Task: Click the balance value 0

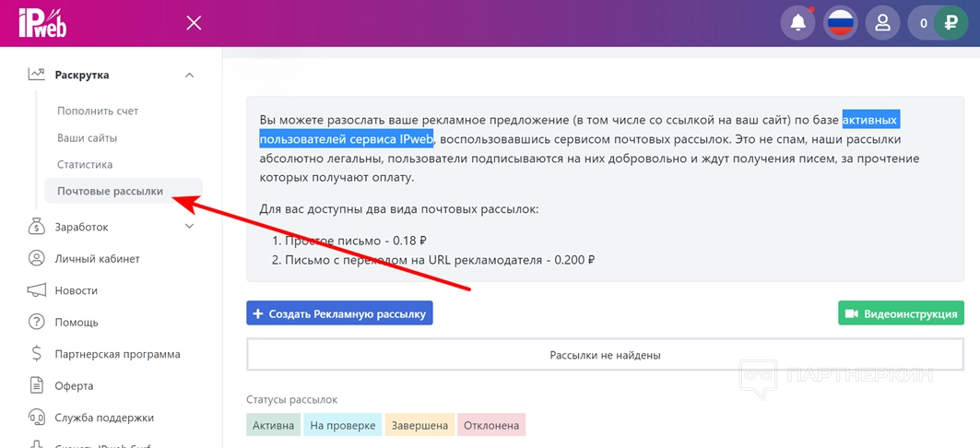Action: [x=923, y=24]
